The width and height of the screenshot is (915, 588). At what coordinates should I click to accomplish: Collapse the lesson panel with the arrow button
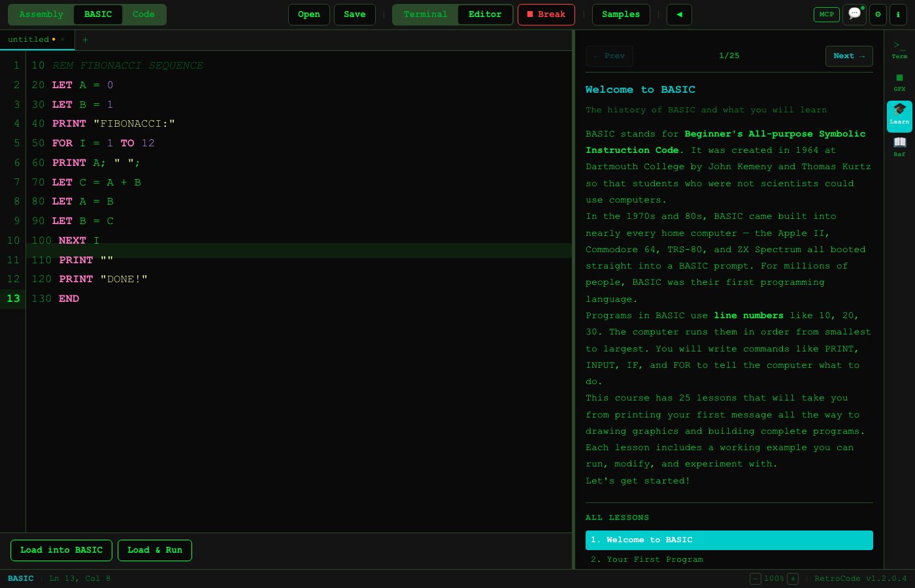click(678, 14)
